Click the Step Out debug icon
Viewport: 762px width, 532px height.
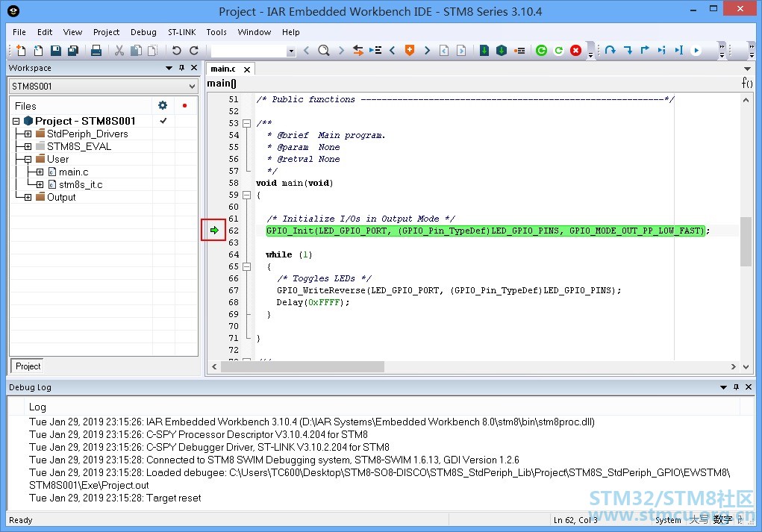pyautogui.click(x=645, y=50)
